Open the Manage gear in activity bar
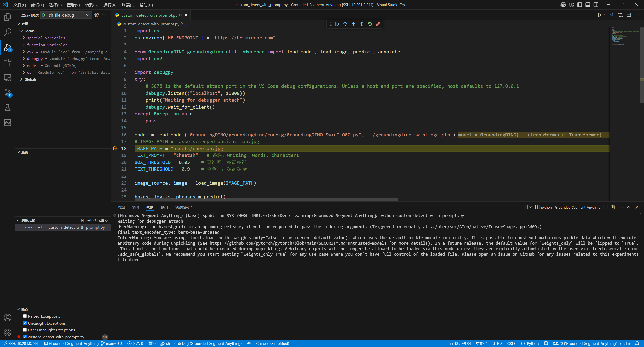644x347 pixels. (x=8, y=333)
